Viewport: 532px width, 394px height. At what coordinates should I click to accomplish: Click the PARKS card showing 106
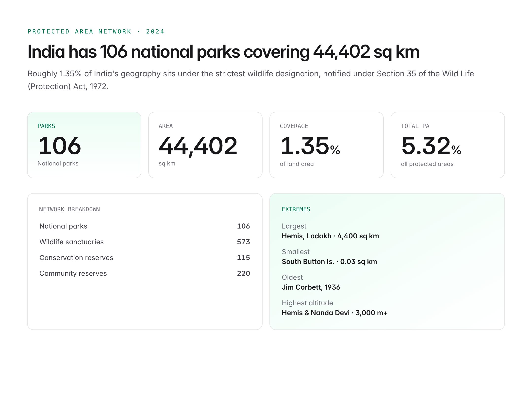coord(84,145)
